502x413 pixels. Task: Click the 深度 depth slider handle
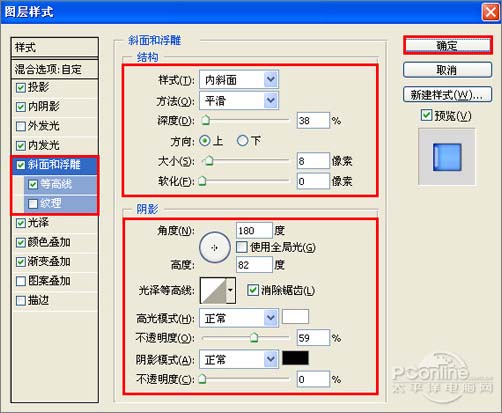pos(206,120)
